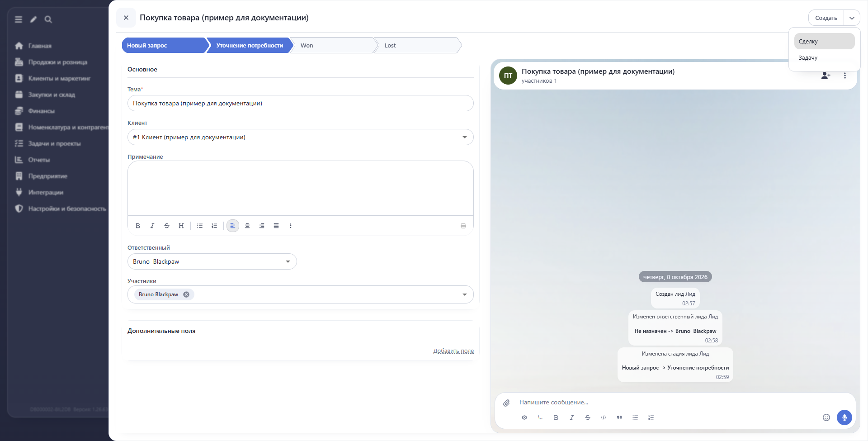
Task: Toggle bold in note editor
Action: click(138, 226)
